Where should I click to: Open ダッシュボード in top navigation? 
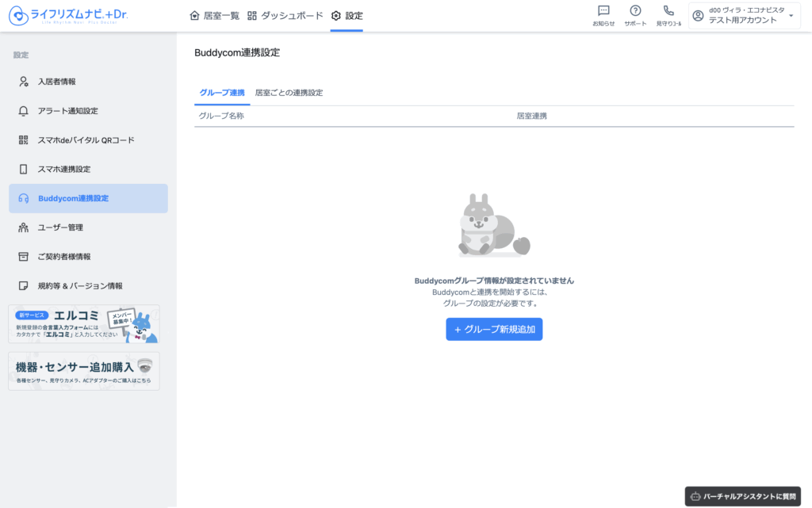click(285, 16)
